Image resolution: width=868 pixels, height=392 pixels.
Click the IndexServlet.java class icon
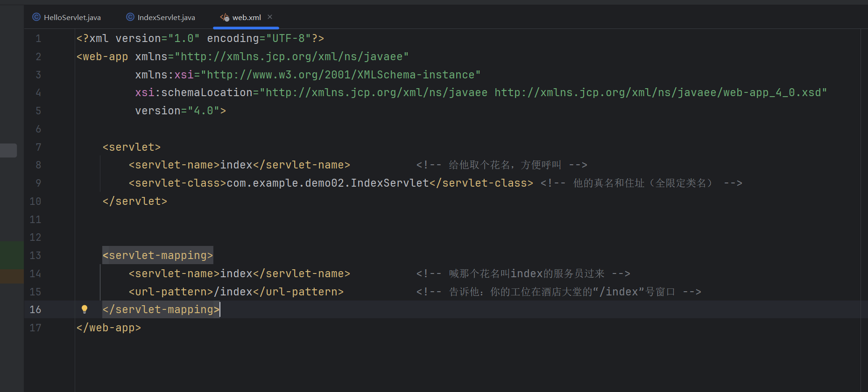(130, 17)
